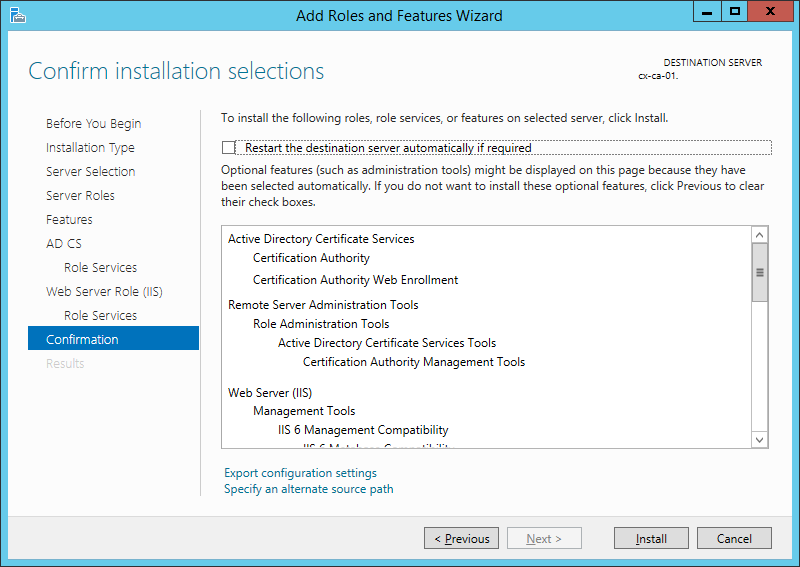Cancel the wizard
The height and width of the screenshot is (567, 800).
[x=733, y=538]
